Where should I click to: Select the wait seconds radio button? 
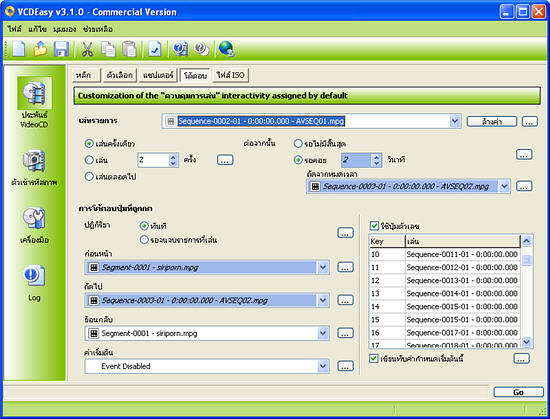pyautogui.click(x=298, y=160)
